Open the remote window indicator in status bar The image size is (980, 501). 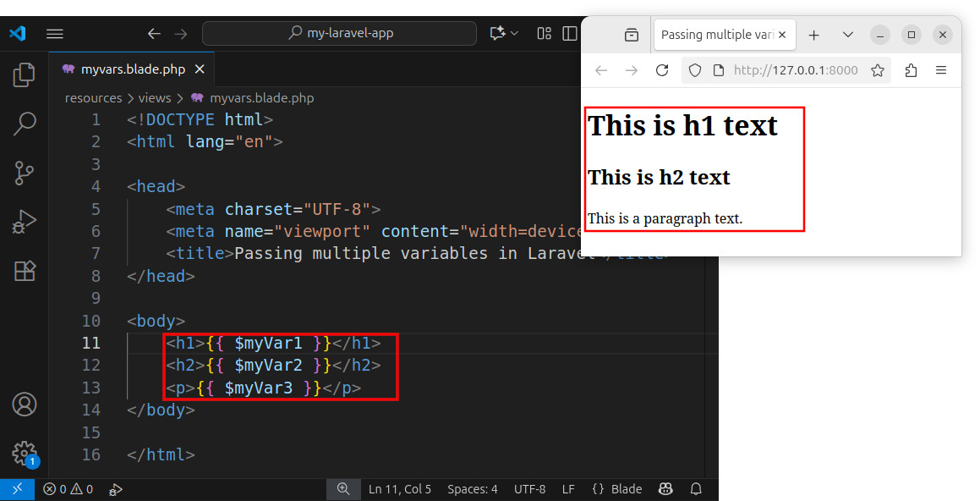coord(17,489)
